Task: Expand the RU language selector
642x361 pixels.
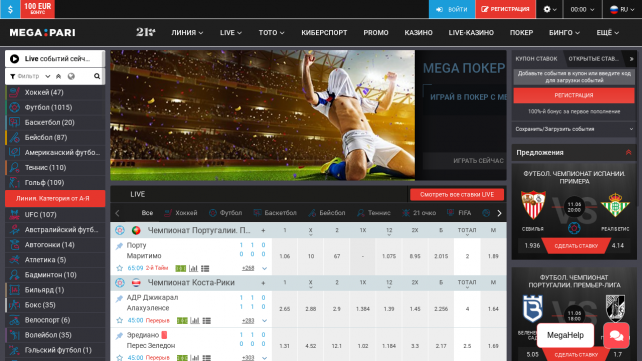Action: tap(622, 9)
